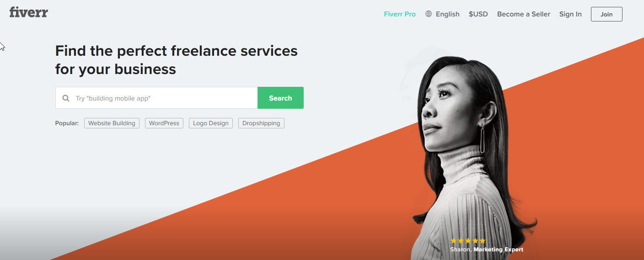This screenshot has height=260, width=644.
Task: Click the headline 'Find the perfect freelance services'
Action: click(x=176, y=51)
